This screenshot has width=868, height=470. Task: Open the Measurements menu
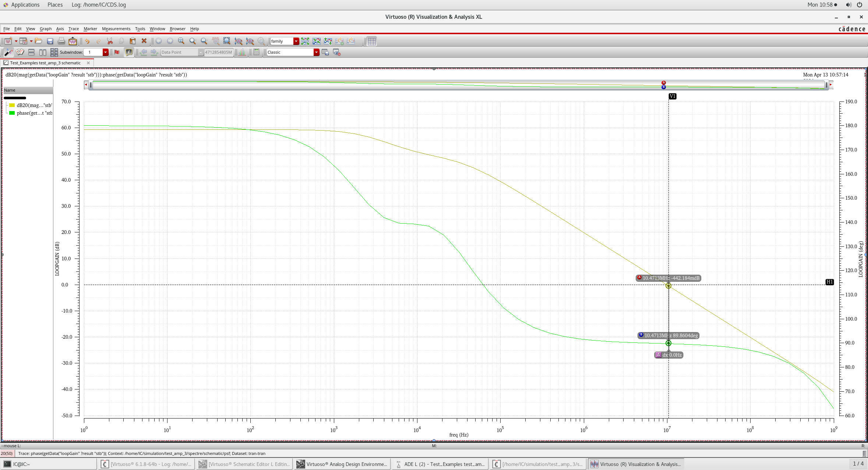116,29
